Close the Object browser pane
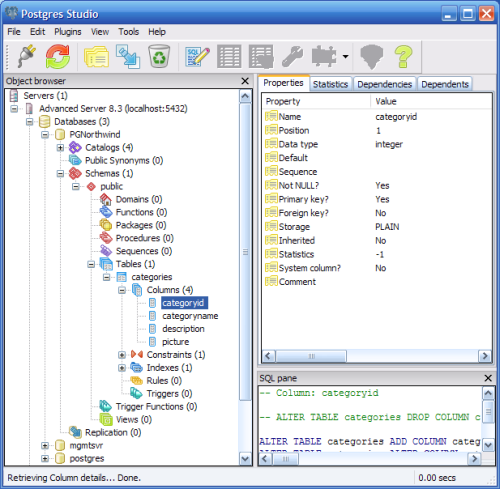This screenshot has width=500, height=489. pos(245,81)
